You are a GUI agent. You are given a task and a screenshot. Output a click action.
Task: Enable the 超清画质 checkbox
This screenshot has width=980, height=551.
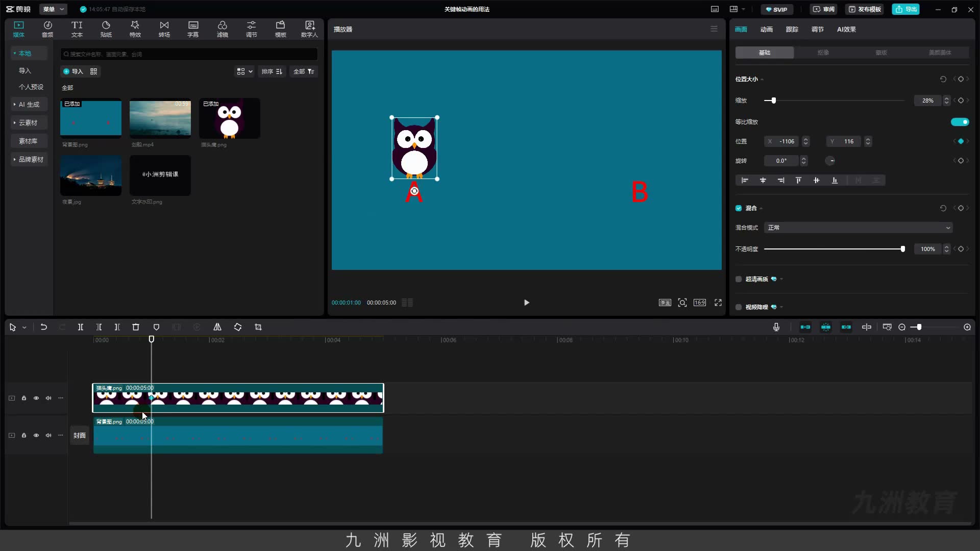point(739,279)
